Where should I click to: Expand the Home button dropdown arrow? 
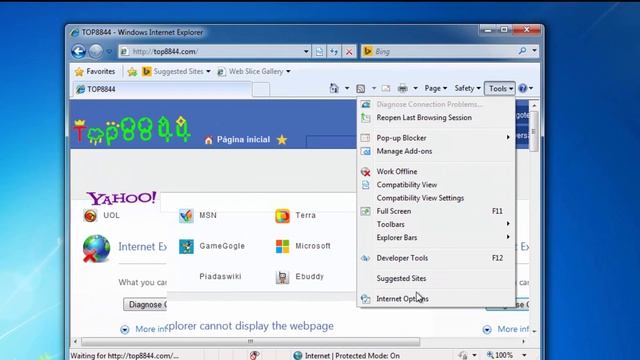(x=347, y=88)
